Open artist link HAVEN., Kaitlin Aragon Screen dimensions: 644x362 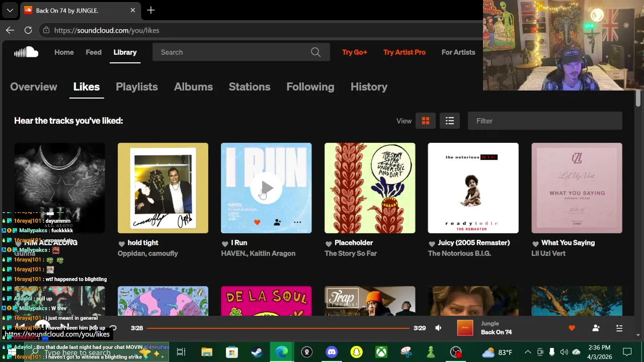pos(258,253)
